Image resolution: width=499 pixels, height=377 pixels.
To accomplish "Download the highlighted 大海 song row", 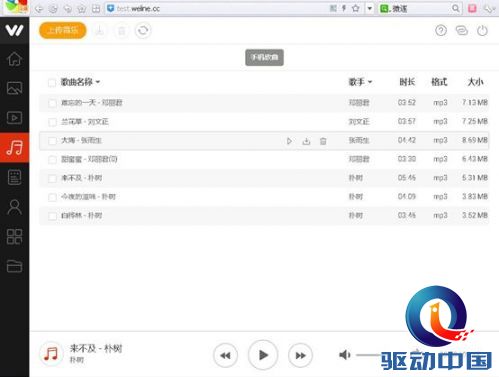I will (x=306, y=141).
